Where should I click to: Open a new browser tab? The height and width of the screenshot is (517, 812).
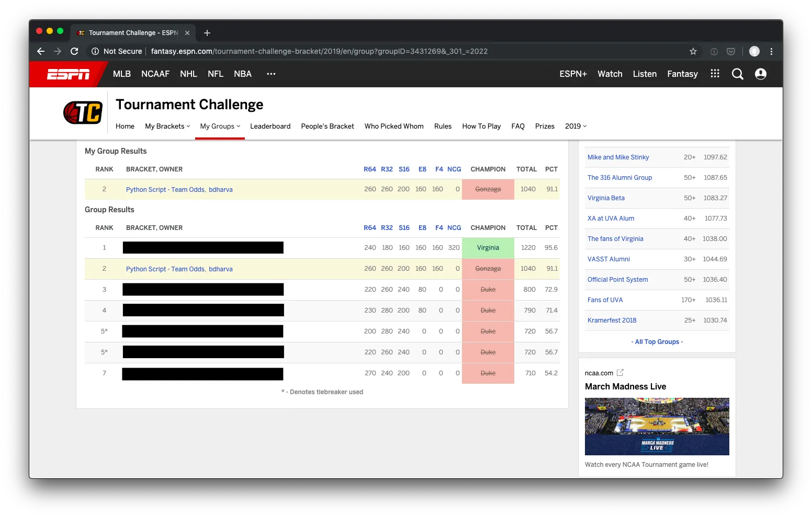[207, 33]
